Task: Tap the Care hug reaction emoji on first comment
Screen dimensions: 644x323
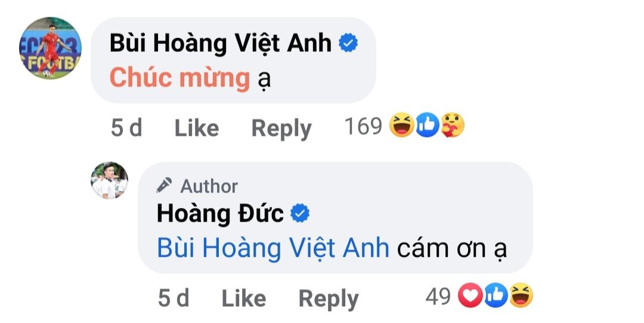Action: click(x=452, y=125)
